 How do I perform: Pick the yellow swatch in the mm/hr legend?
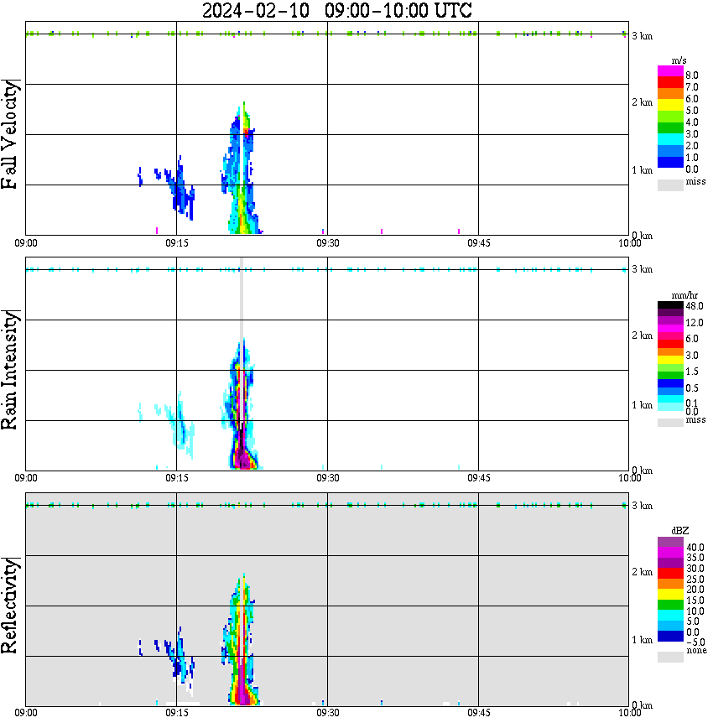pos(670,359)
